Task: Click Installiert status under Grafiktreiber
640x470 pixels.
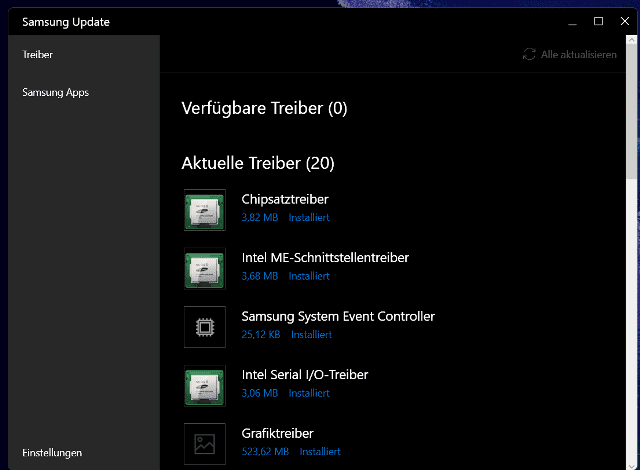Action: click(320, 452)
